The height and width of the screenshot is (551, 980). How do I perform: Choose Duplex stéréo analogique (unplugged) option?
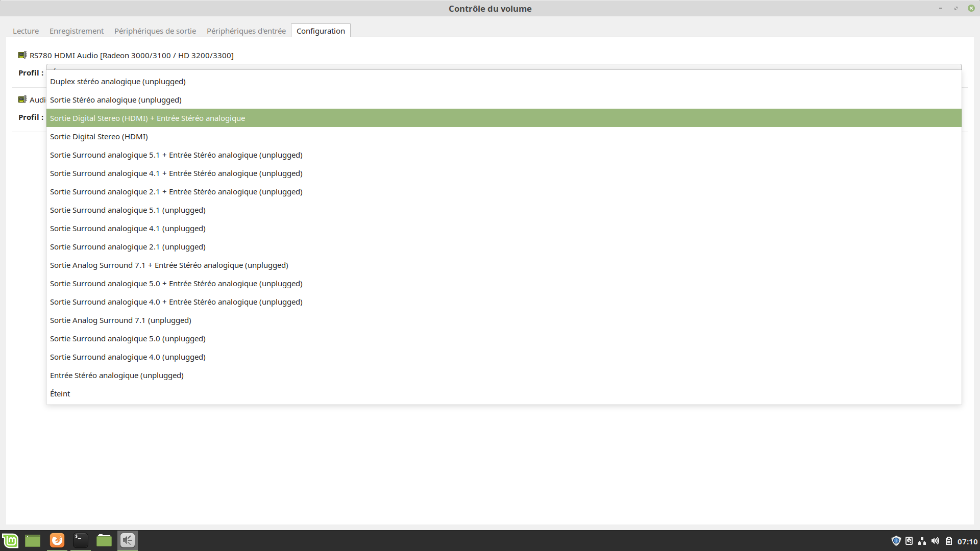pyautogui.click(x=118, y=82)
